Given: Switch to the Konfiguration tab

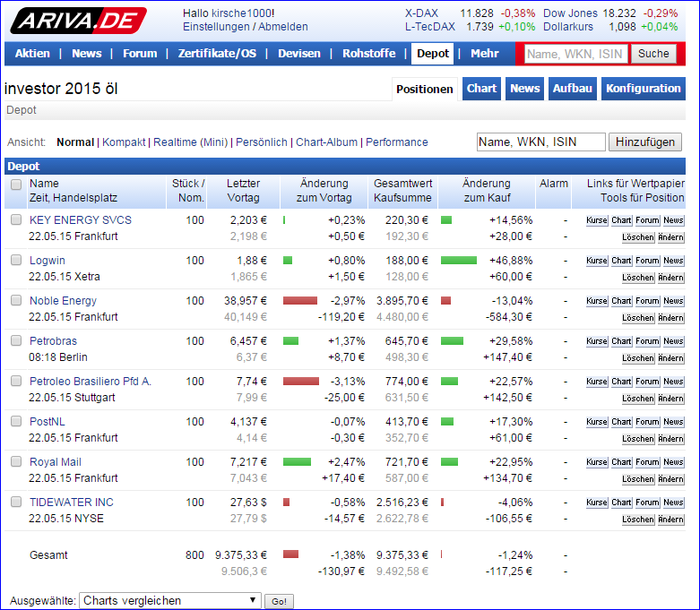Looking at the screenshot, I should pos(643,89).
